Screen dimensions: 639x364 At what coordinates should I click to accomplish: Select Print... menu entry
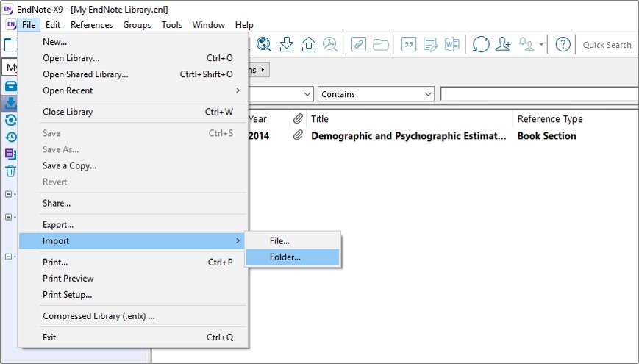(133, 262)
